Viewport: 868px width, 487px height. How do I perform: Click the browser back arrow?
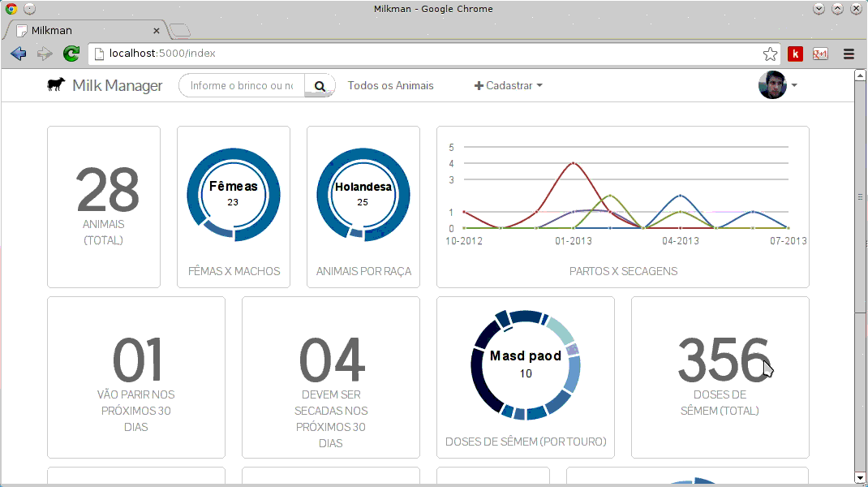(18, 54)
